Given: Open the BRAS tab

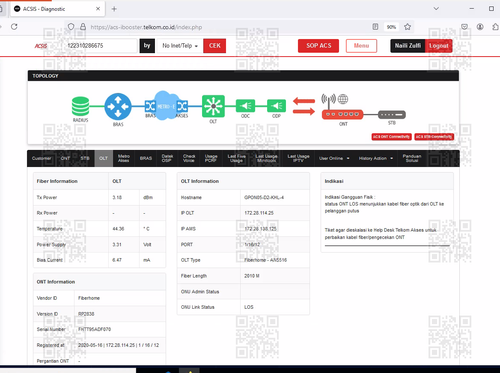Looking at the screenshot, I should [x=146, y=158].
